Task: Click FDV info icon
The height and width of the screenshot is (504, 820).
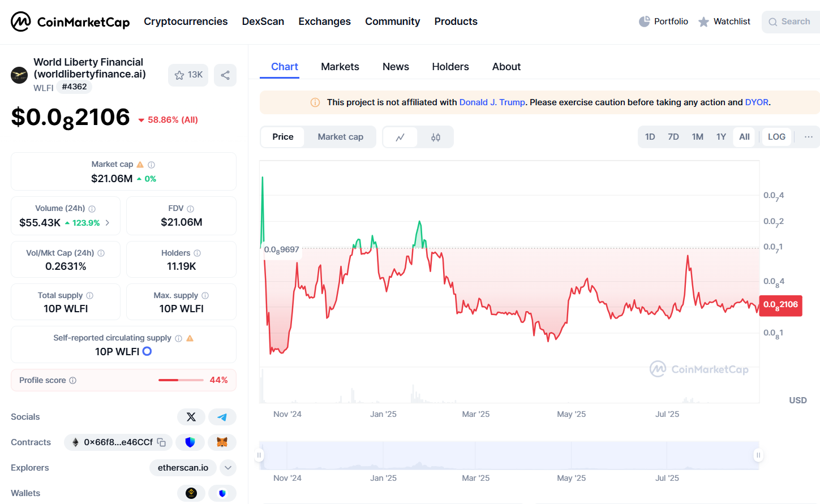Action: (x=190, y=209)
